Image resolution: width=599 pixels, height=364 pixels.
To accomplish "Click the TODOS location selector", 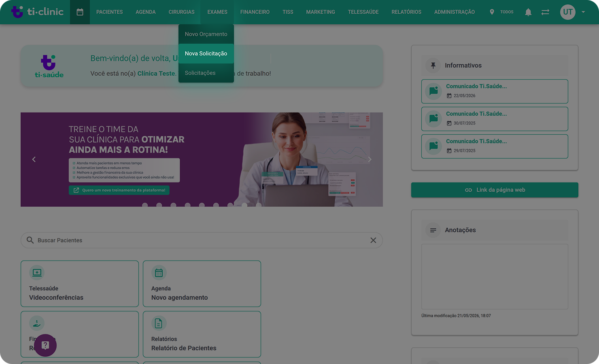I will [x=507, y=12].
